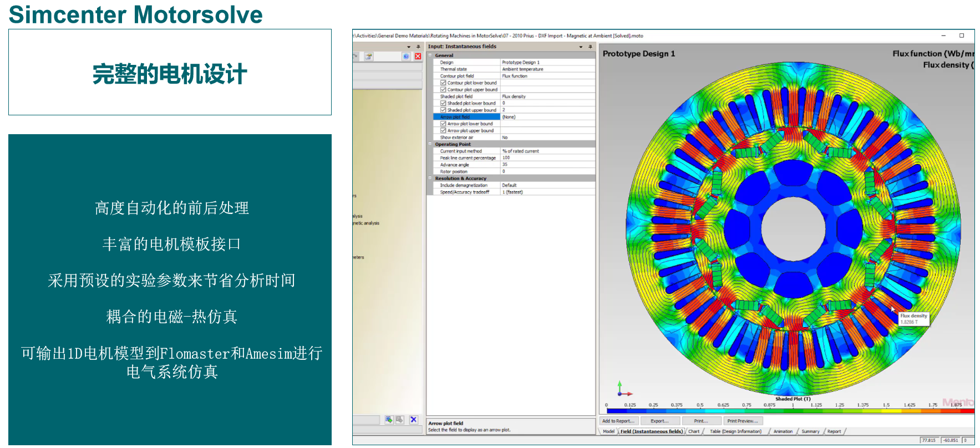Uncheck Contour plot lower bound checkbox
Image resolution: width=980 pixels, height=448 pixels.
443,83
